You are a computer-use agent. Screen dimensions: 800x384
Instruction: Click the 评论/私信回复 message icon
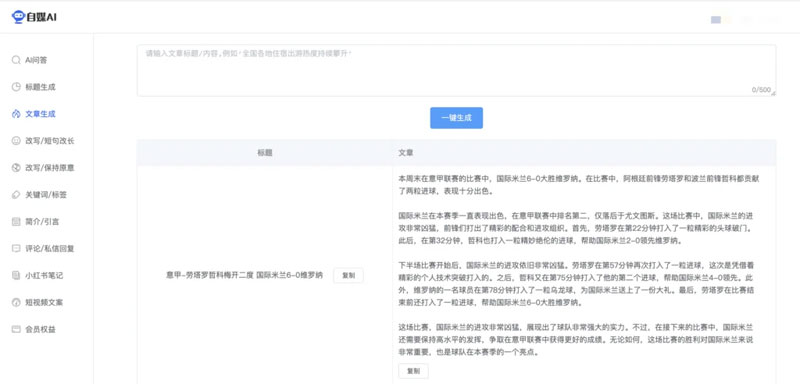click(16, 248)
